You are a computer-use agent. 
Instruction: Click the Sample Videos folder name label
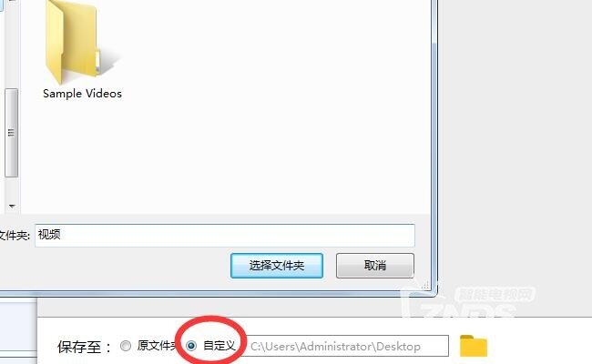coord(82,94)
